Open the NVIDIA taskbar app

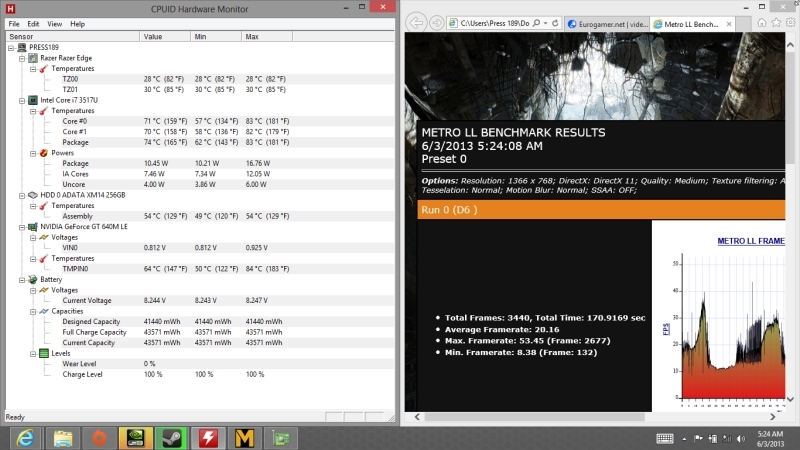click(136, 438)
